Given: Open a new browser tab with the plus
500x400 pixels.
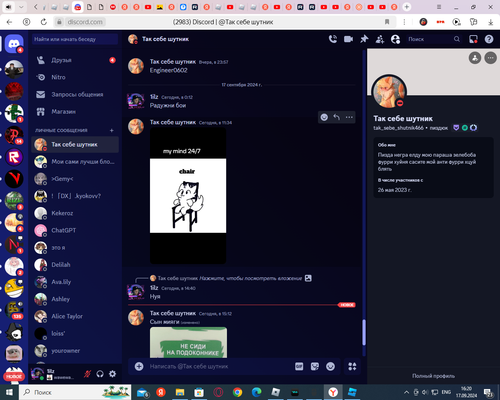Looking at the screenshot, I should point(407,7).
